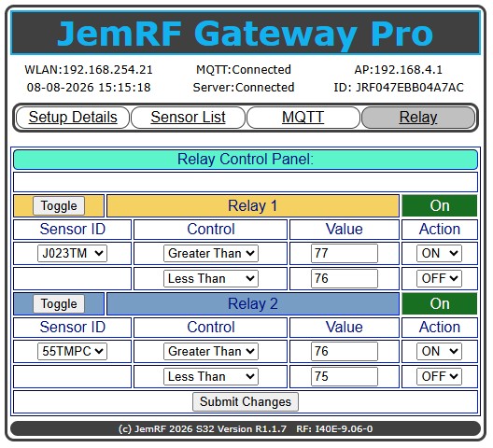Switch to the Sensor List tab
Screen dimensions: 493x448
[x=188, y=118]
